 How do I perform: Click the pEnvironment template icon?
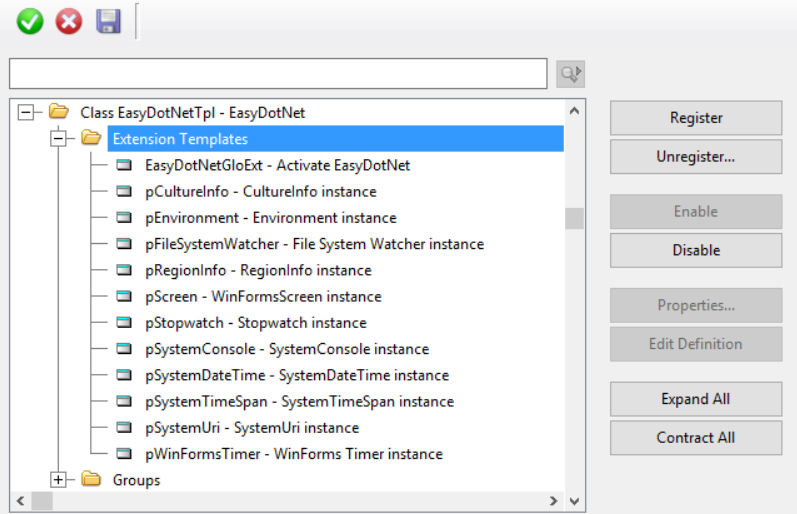pyautogui.click(x=124, y=218)
